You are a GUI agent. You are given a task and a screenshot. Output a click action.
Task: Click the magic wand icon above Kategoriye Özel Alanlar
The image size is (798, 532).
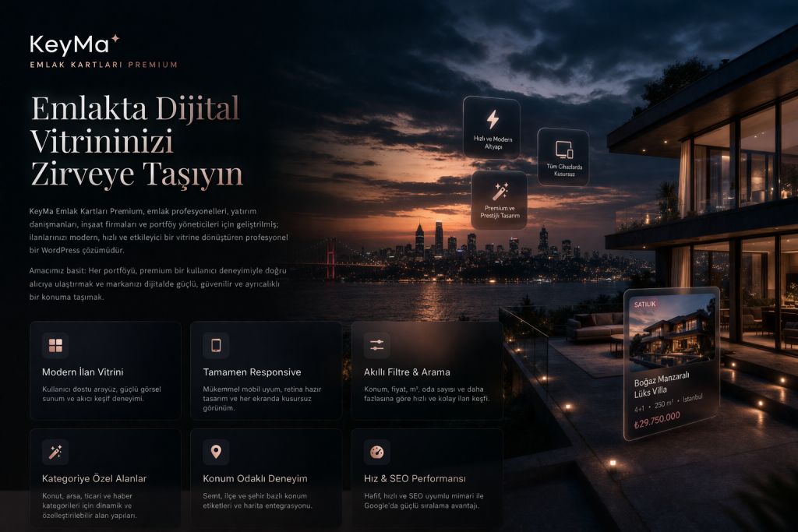(x=55, y=452)
